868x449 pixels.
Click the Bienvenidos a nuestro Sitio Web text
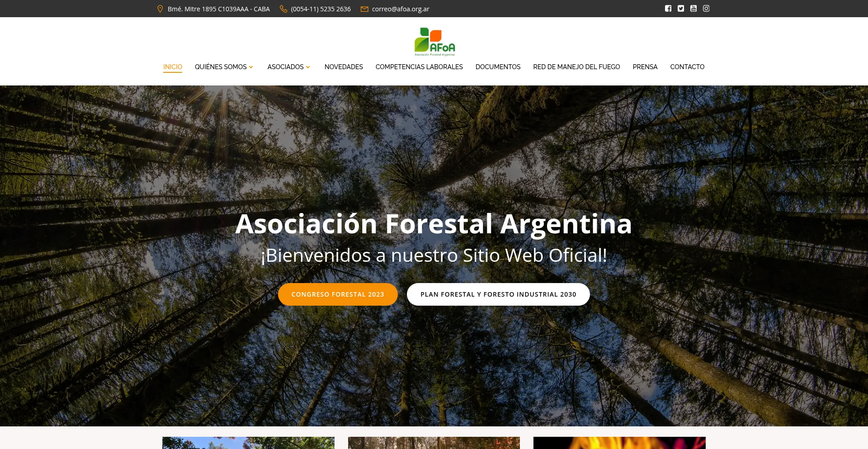[x=434, y=255]
